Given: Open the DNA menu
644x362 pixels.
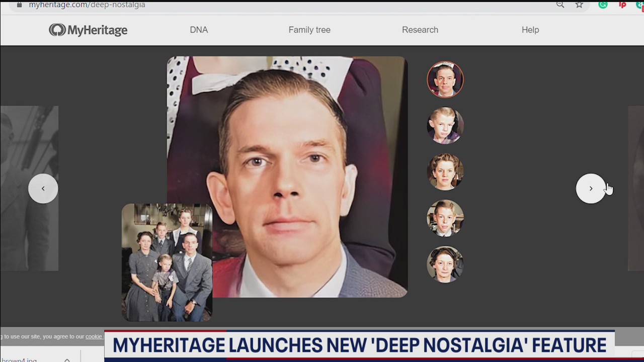Looking at the screenshot, I should click(x=199, y=30).
